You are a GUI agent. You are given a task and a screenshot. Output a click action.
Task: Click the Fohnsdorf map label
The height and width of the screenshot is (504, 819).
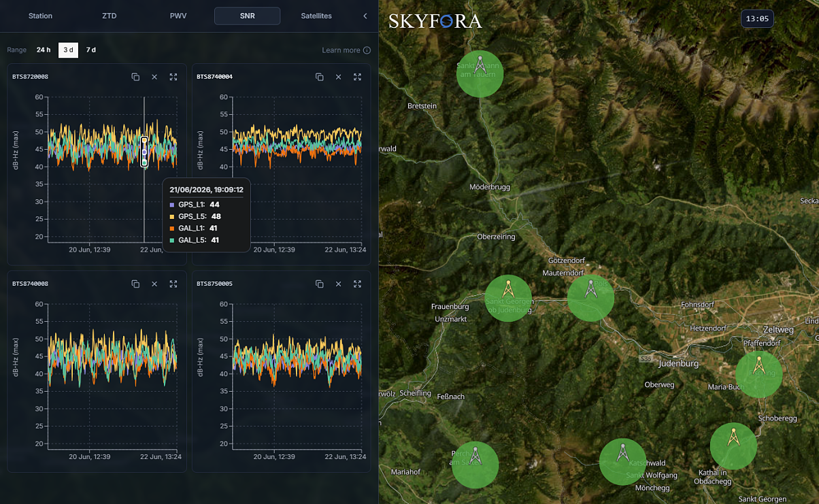pyautogui.click(x=697, y=305)
